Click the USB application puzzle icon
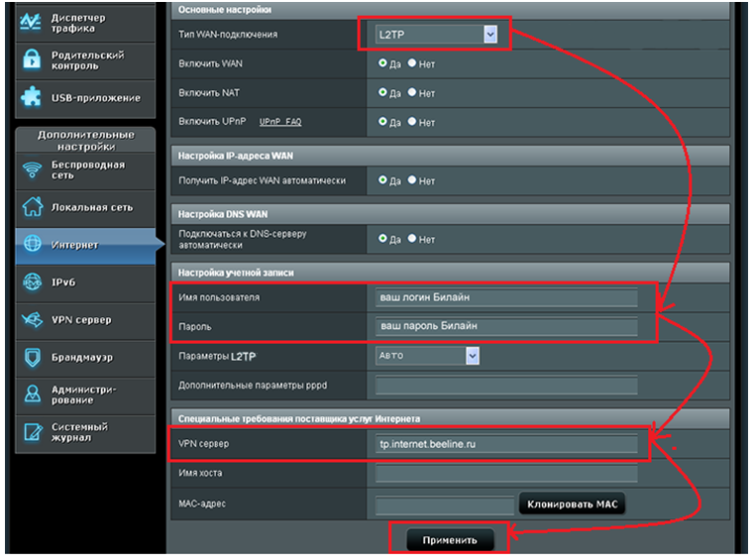The height and width of the screenshot is (560, 754). tap(32, 97)
